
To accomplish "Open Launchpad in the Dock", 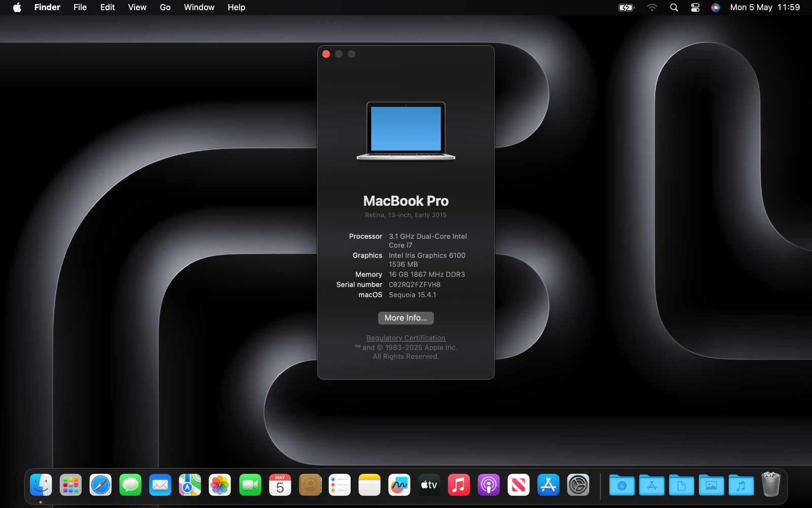I will pyautogui.click(x=71, y=485).
